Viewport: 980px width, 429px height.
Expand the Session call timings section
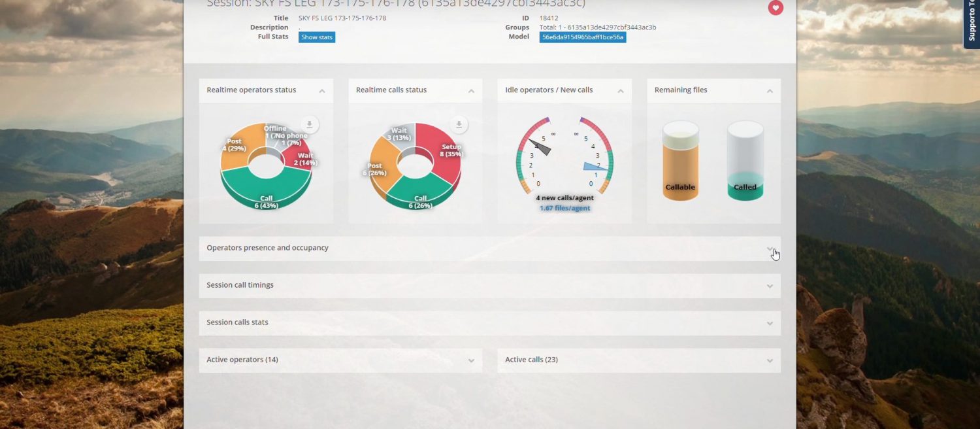click(770, 286)
